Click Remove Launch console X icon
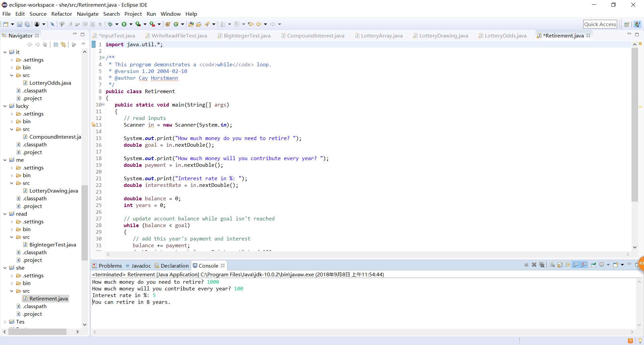The image size is (644, 345). pyautogui.click(x=534, y=265)
